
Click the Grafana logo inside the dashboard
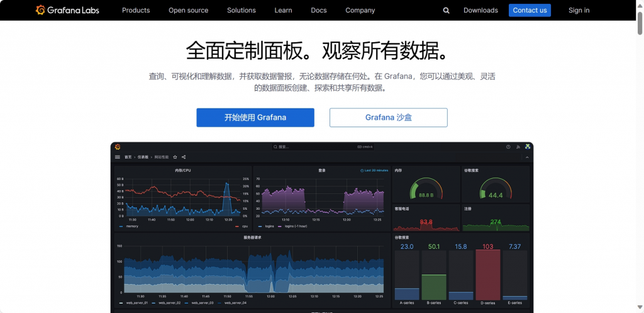point(118,147)
